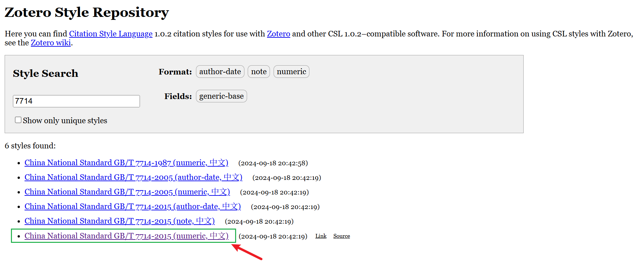The width and height of the screenshot is (644, 269).
Task: Open GB/T 7714-2005 (numeric) style
Action: [127, 192]
